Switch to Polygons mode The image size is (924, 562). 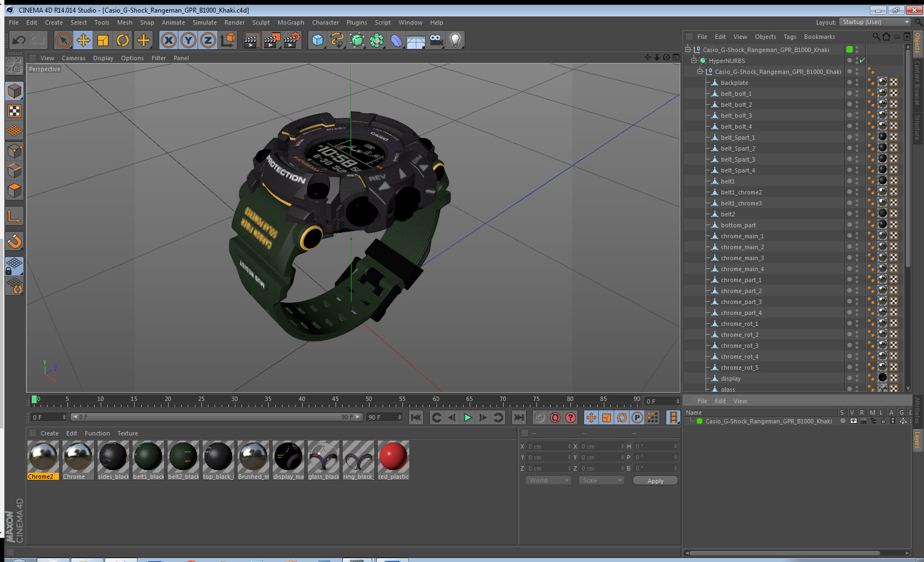[14, 191]
